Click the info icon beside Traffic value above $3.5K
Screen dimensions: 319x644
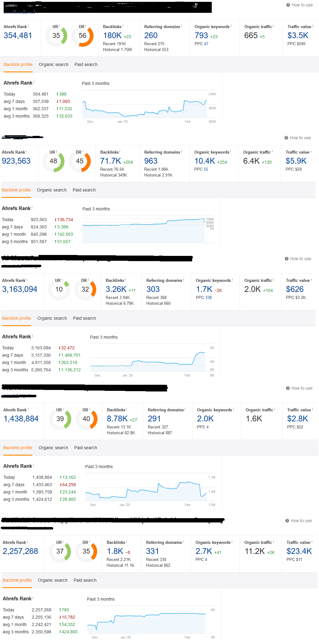point(313,26)
